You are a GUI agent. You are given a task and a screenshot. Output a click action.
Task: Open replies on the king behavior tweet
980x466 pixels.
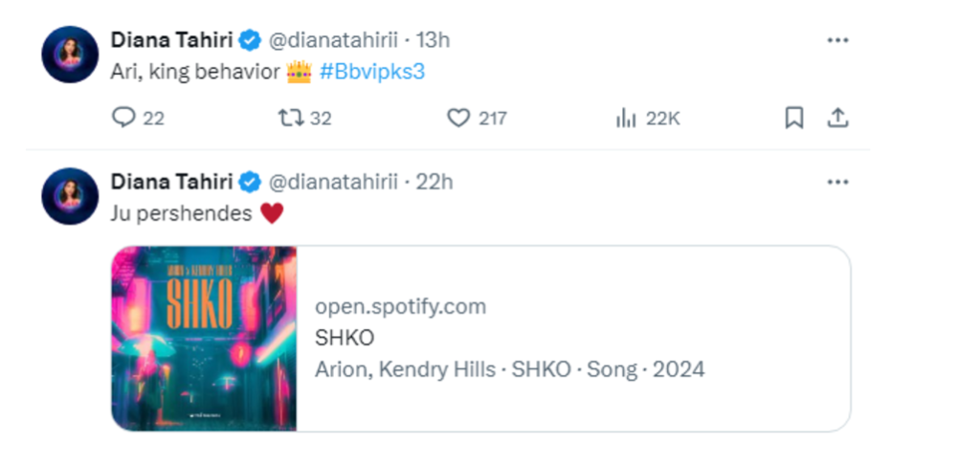138,118
